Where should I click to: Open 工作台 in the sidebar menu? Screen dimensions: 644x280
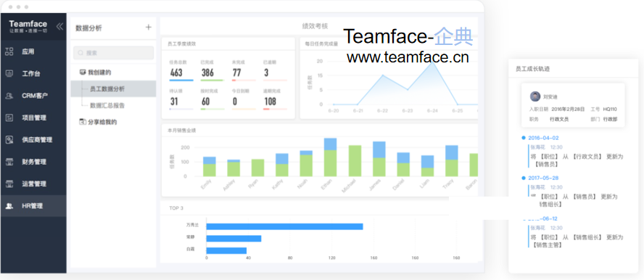pyautogui.click(x=33, y=73)
